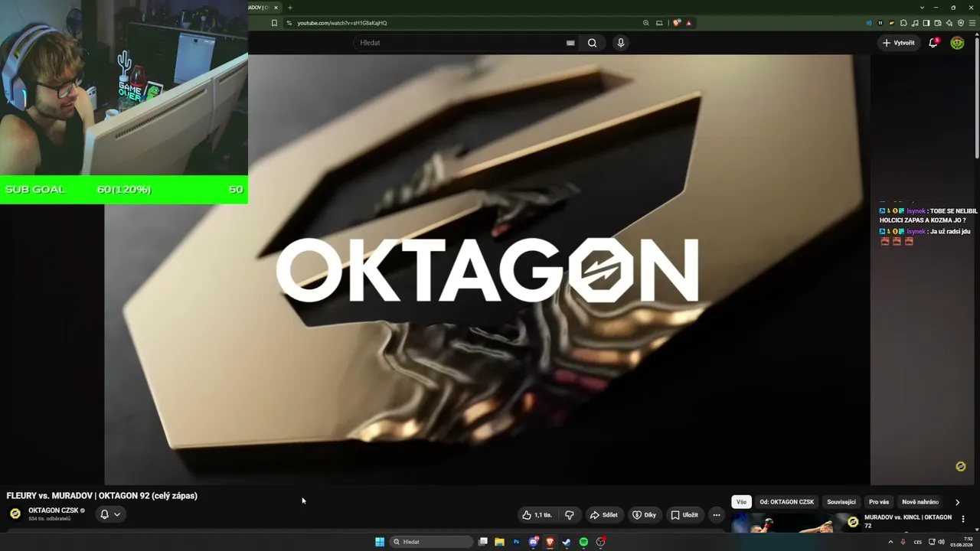Click the video player showing OKTAGON logo
The image size is (980, 551).
pos(487,269)
